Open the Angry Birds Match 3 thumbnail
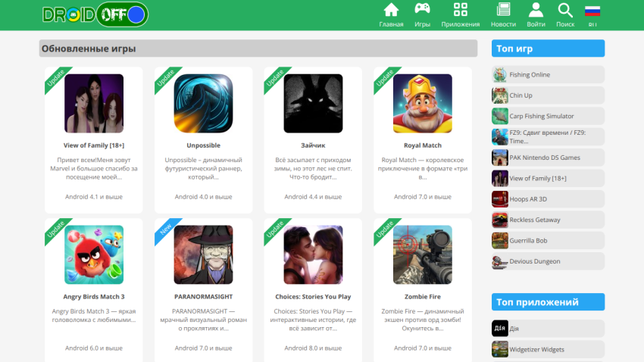Viewport: 644px width, 362px height. (x=94, y=254)
